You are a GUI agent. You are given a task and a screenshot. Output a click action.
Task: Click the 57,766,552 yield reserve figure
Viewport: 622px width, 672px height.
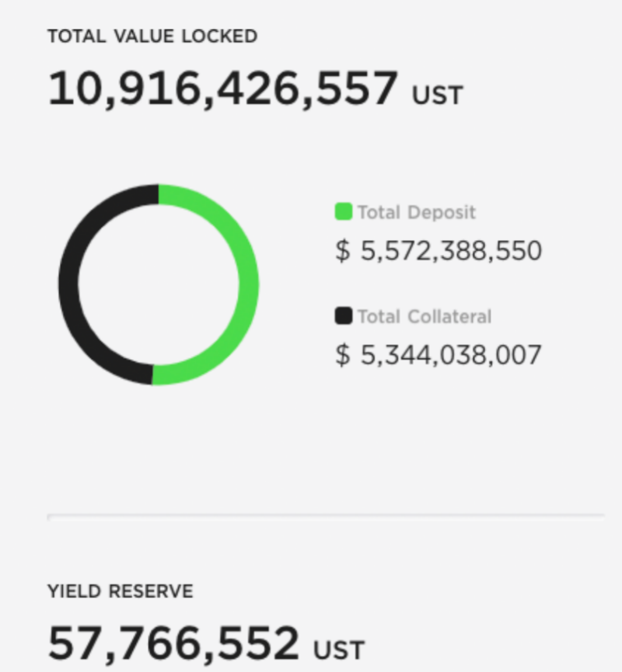(173, 643)
